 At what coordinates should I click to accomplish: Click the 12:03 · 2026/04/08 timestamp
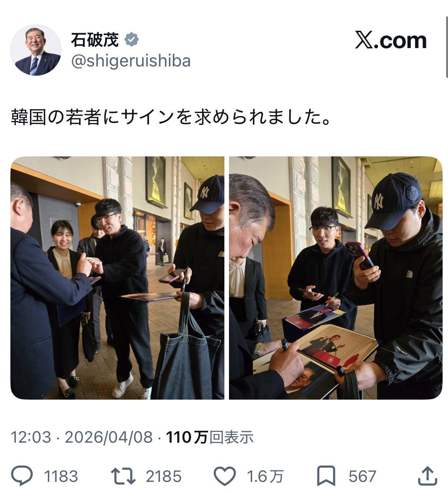pyautogui.click(x=81, y=437)
